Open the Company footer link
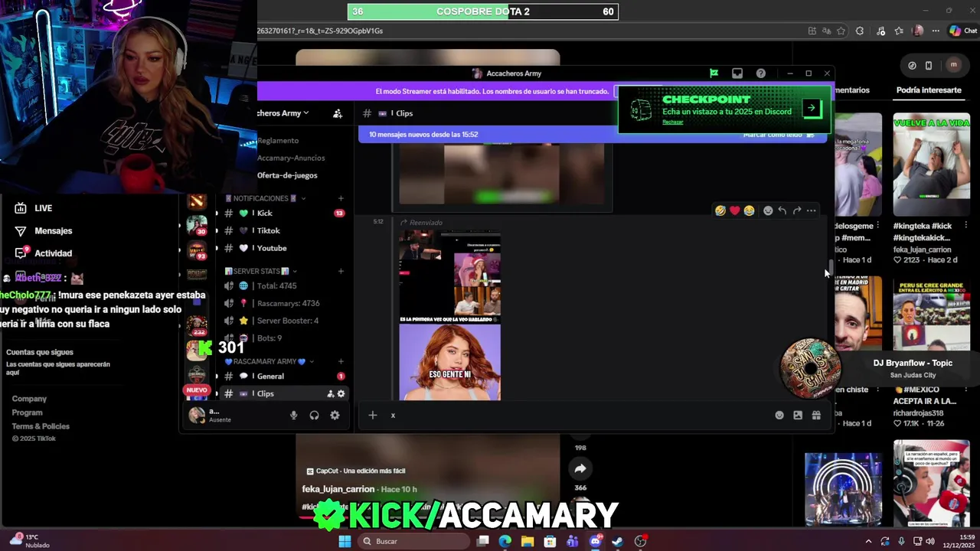Screen dimensions: 980x551 [29, 399]
